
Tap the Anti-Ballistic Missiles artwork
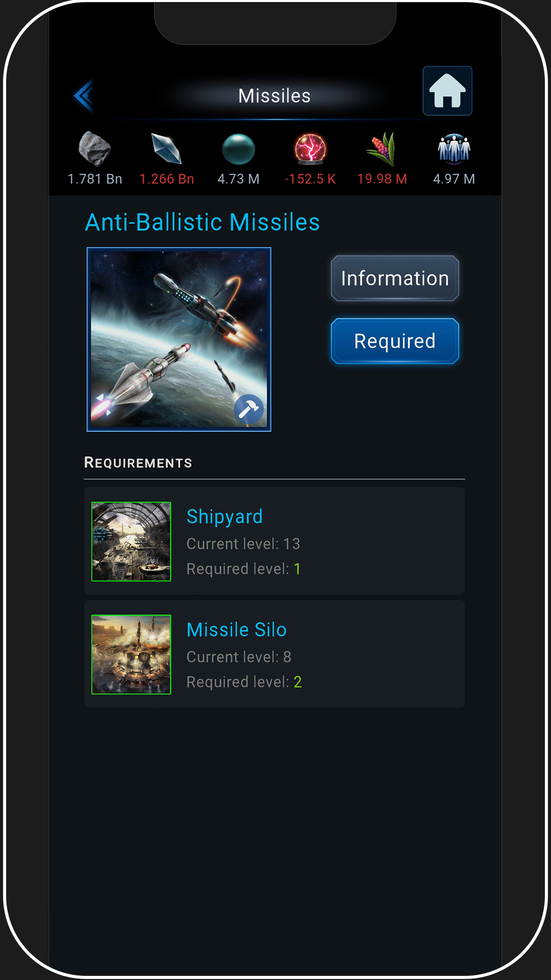pos(179,339)
